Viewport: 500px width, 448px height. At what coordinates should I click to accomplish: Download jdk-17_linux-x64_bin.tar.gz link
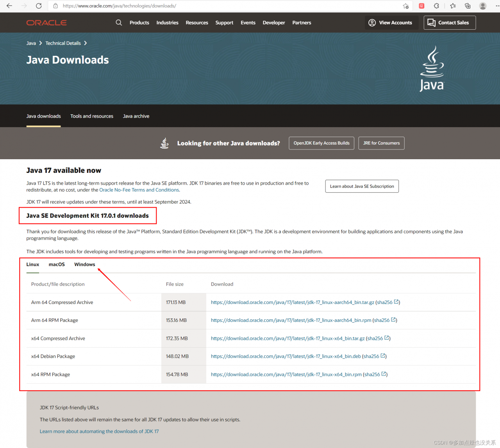tap(288, 338)
